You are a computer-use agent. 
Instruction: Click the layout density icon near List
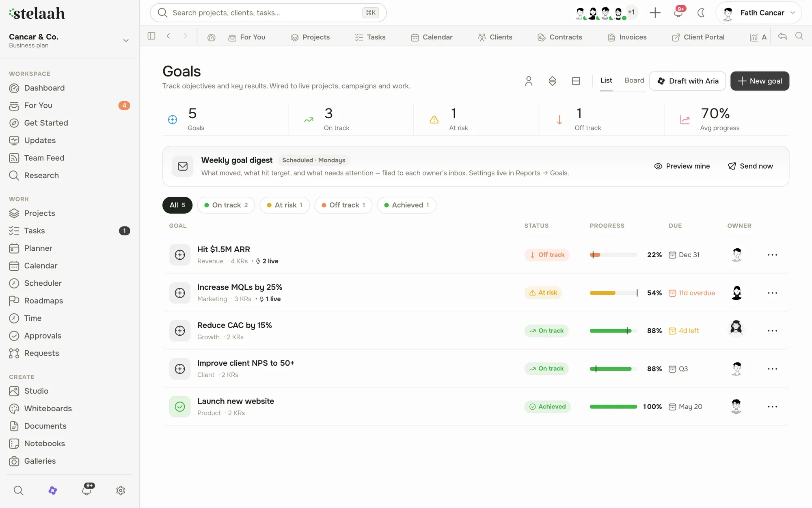[576, 81]
